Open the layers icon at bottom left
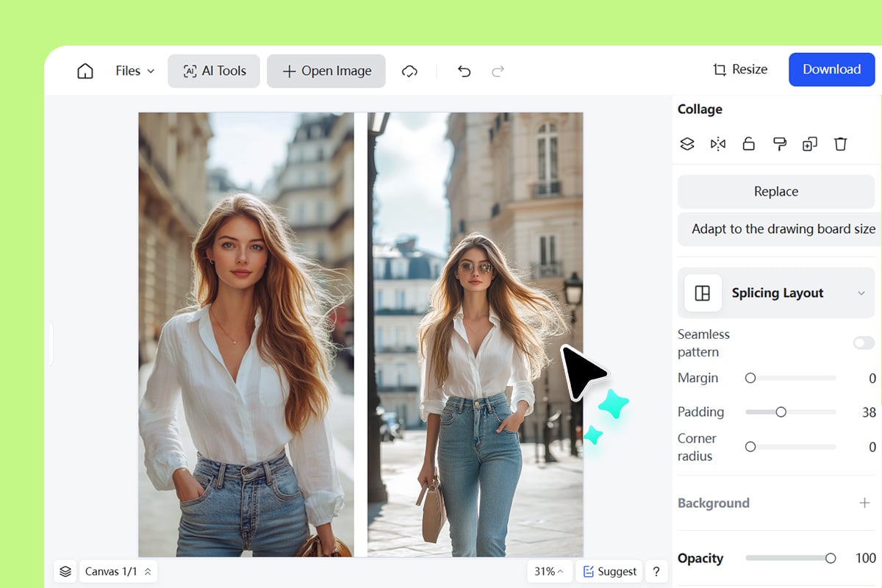This screenshot has height=588, width=882. [65, 571]
